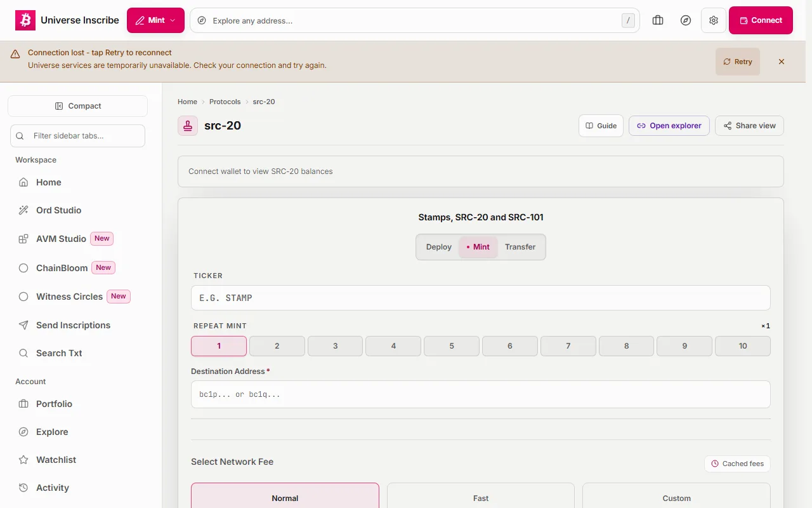This screenshot has height=508, width=812.
Task: Retry the lost connection
Action: point(737,62)
